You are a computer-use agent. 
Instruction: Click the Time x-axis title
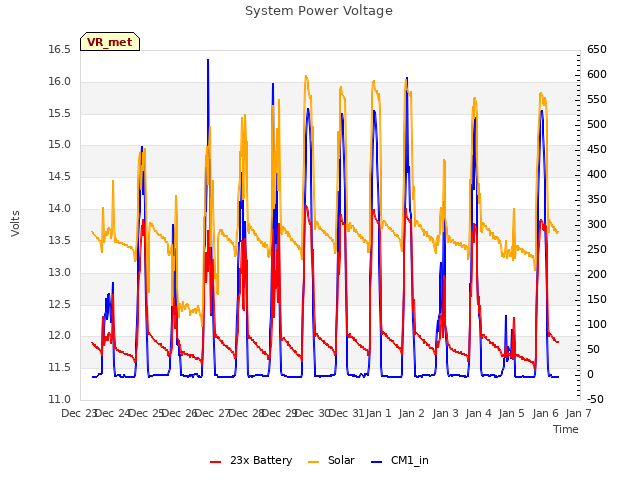(566, 429)
